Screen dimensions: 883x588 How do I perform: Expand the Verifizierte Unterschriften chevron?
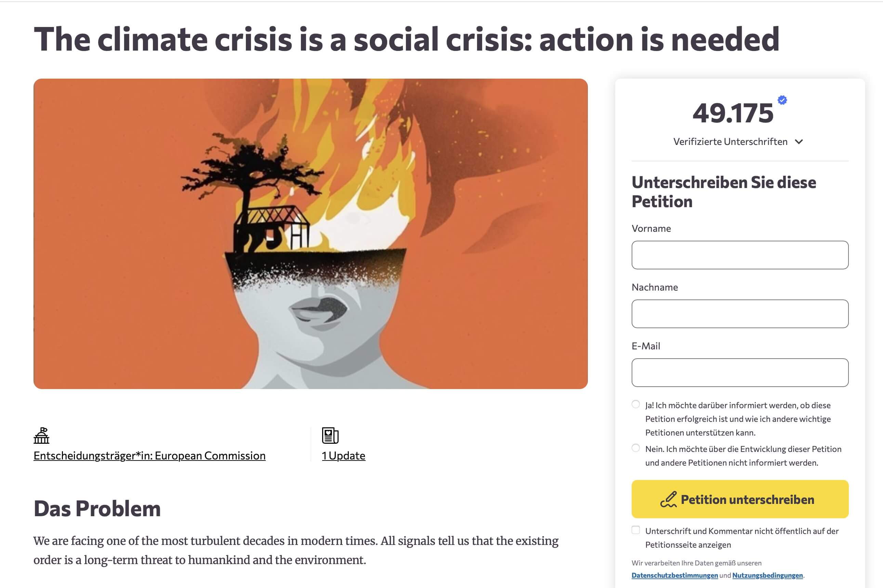coord(799,142)
